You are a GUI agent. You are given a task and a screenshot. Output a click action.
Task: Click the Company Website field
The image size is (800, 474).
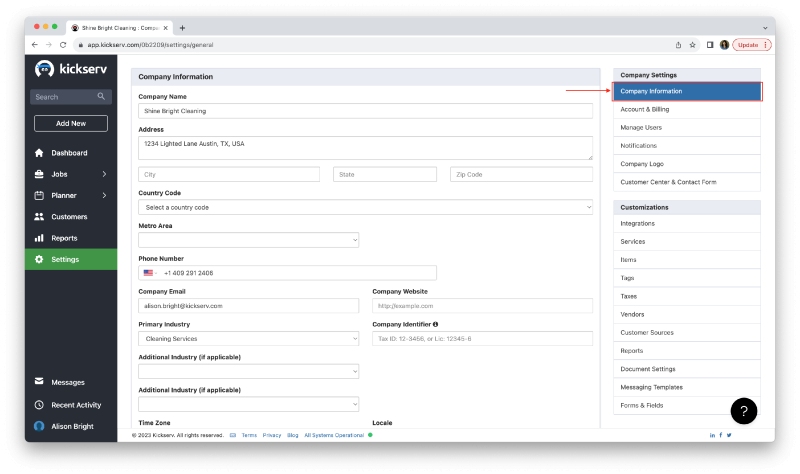click(483, 306)
